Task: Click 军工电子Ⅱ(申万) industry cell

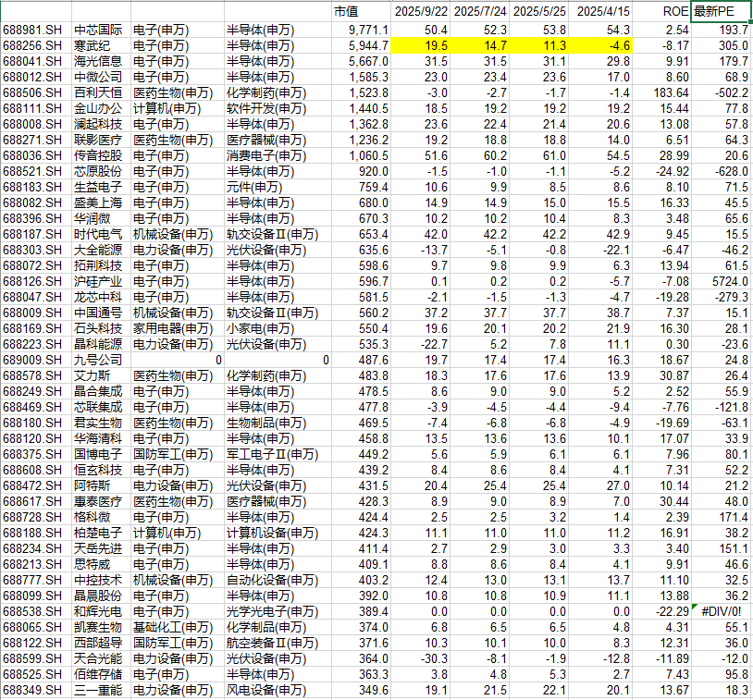Action: (278, 455)
